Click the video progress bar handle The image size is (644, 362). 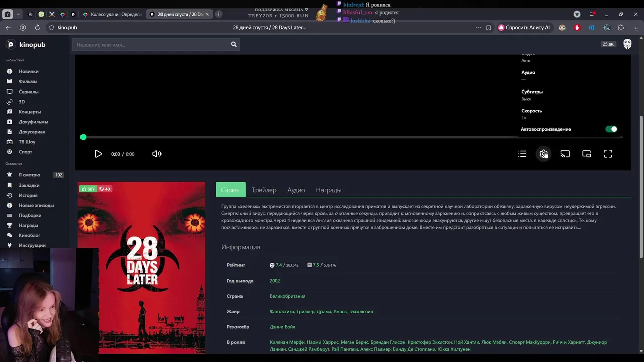(83, 137)
